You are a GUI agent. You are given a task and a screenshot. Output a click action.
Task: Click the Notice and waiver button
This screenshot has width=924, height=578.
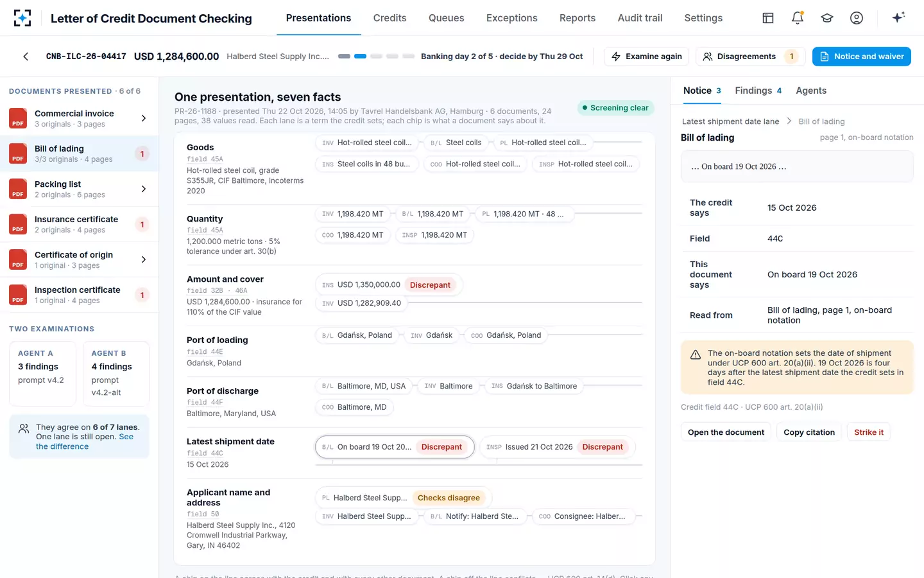click(862, 57)
